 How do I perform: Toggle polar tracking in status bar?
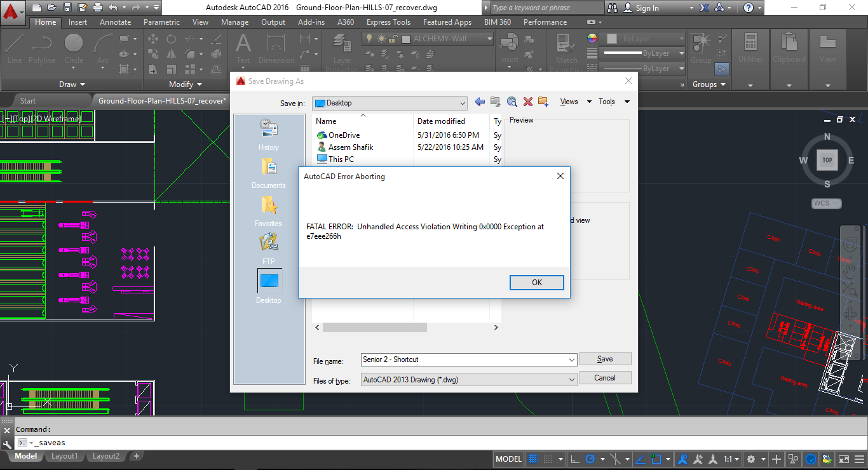pos(590,459)
